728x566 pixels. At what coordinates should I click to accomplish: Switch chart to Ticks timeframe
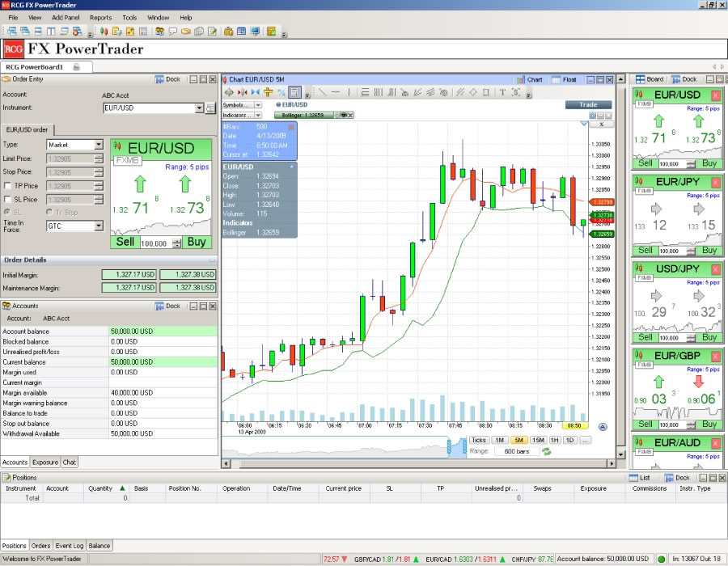click(x=478, y=440)
